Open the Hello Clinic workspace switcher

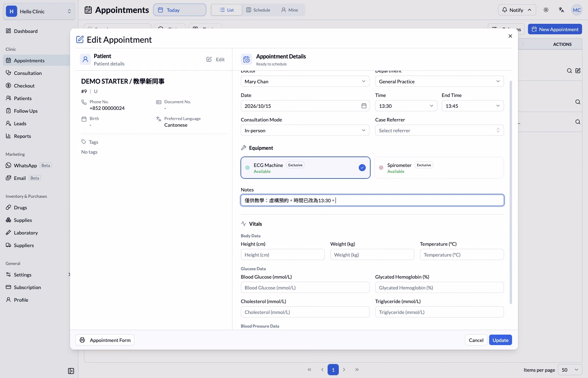click(x=39, y=11)
